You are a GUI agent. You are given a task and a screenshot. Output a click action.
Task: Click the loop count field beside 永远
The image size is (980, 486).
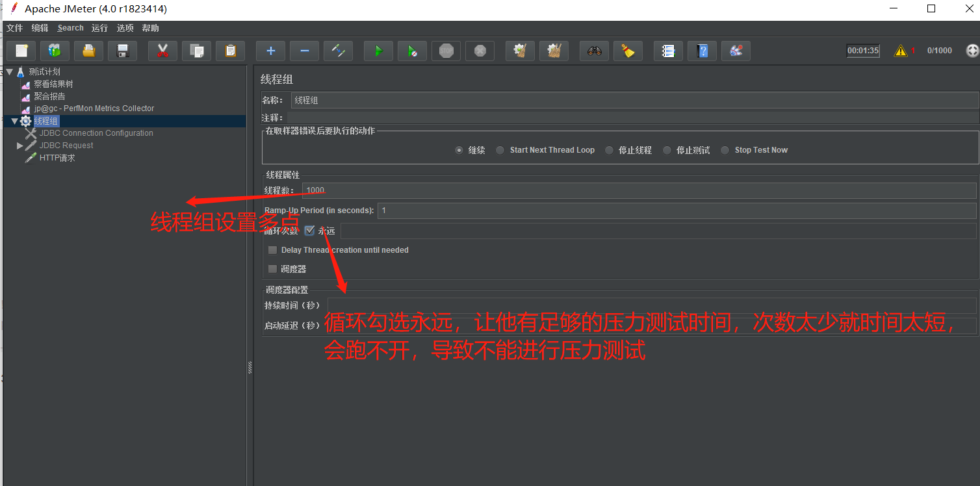tap(658, 231)
